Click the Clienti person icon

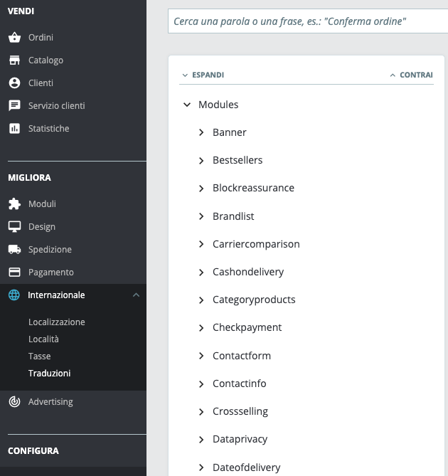[14, 83]
